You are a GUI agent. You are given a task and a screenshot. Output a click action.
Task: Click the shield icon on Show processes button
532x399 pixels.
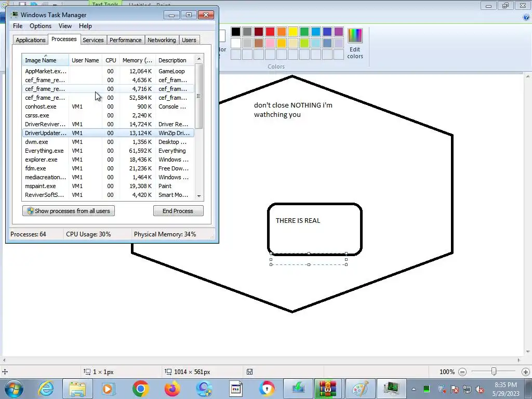[x=30, y=211]
